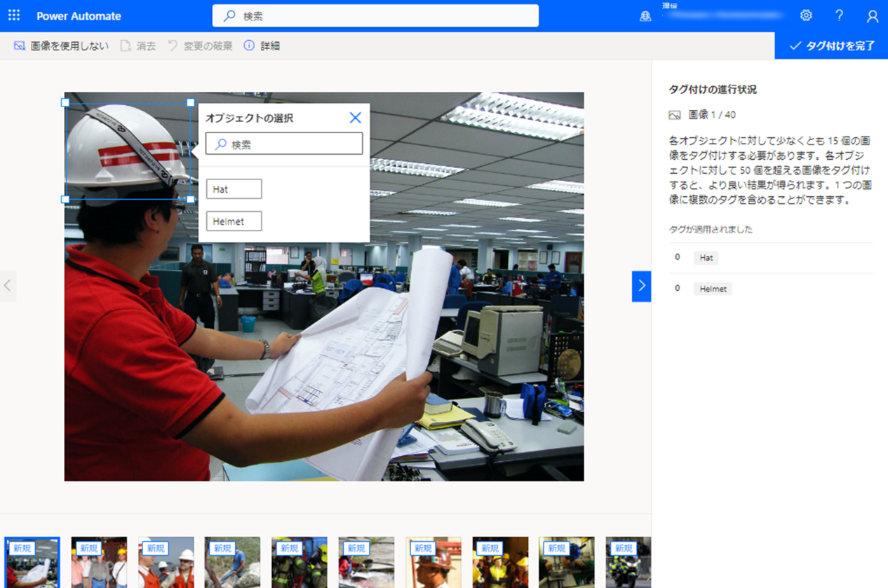Click the top-left handle of the selection box
Image resolution: width=888 pixels, height=588 pixels.
coord(65,102)
